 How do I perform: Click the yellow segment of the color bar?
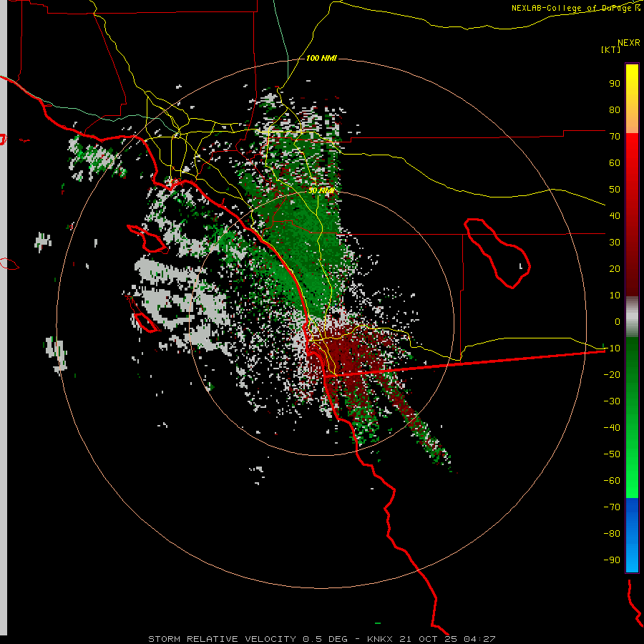(x=632, y=99)
